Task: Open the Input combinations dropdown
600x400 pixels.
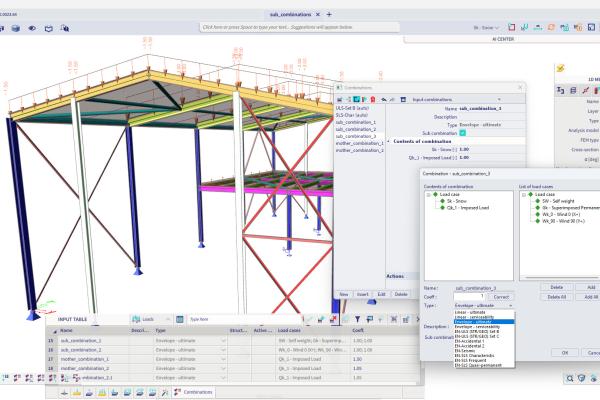Action: pos(455,100)
